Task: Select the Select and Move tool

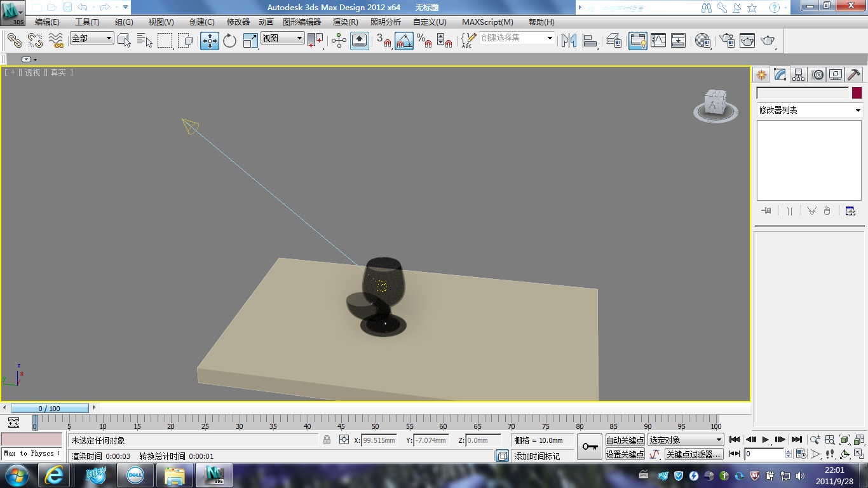Action: (x=210, y=41)
